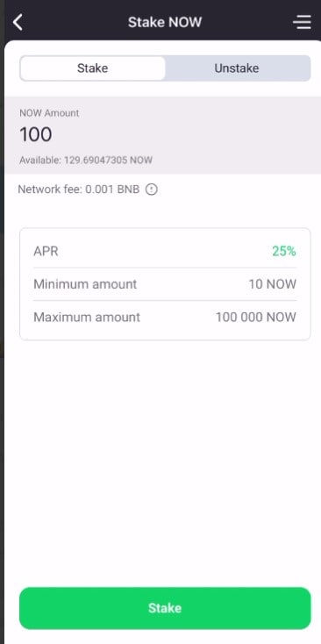The height and width of the screenshot is (644, 321).
Task: Click the APR label text
Action: [x=46, y=251]
